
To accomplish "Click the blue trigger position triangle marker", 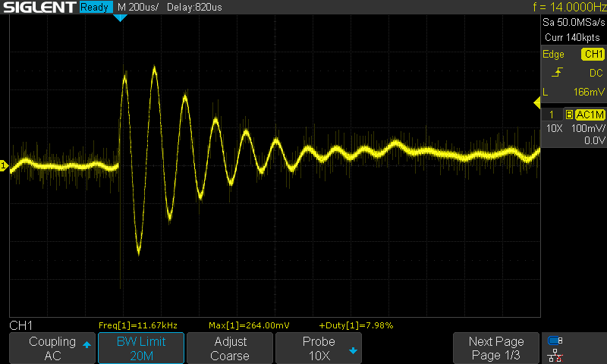I will point(119,17).
